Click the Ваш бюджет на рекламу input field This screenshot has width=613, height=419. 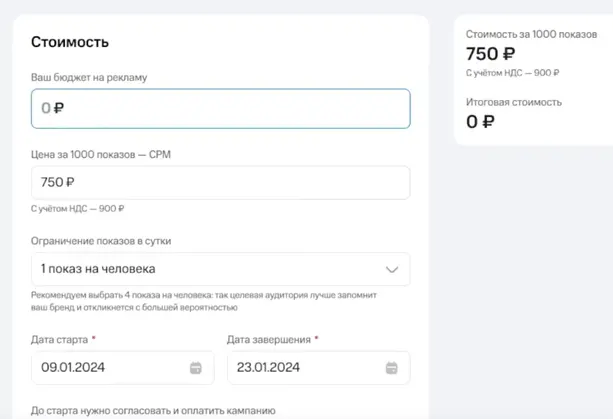pyautogui.click(x=220, y=108)
